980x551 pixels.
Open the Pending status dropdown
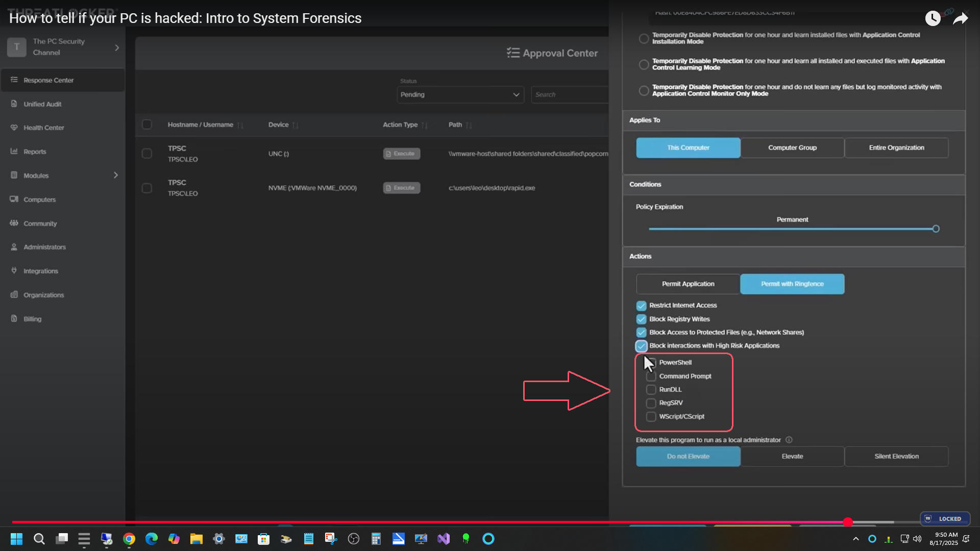460,95
